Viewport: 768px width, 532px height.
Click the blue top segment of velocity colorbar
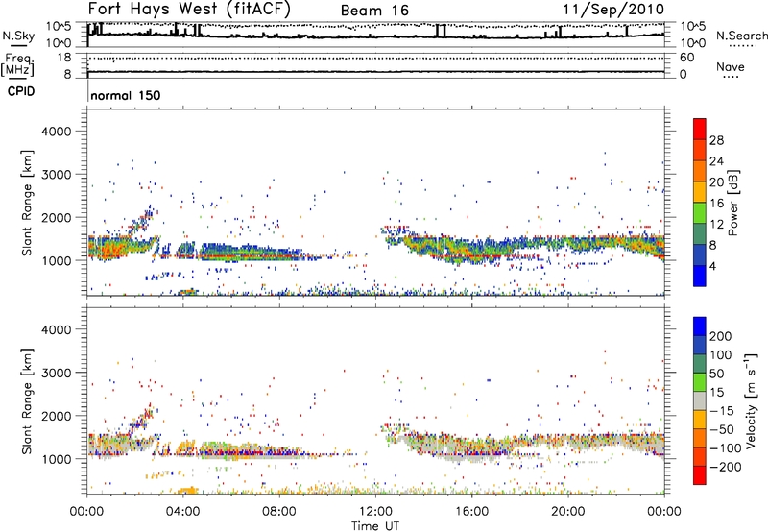(x=700, y=326)
